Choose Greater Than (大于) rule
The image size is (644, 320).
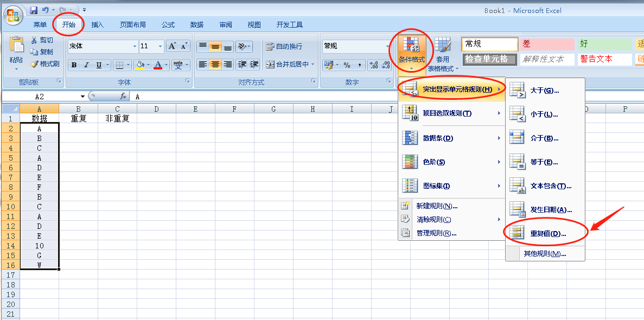click(x=545, y=91)
